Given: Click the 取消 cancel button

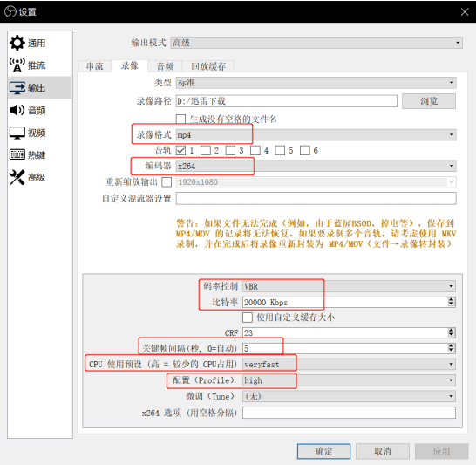Looking at the screenshot, I should (x=383, y=451).
